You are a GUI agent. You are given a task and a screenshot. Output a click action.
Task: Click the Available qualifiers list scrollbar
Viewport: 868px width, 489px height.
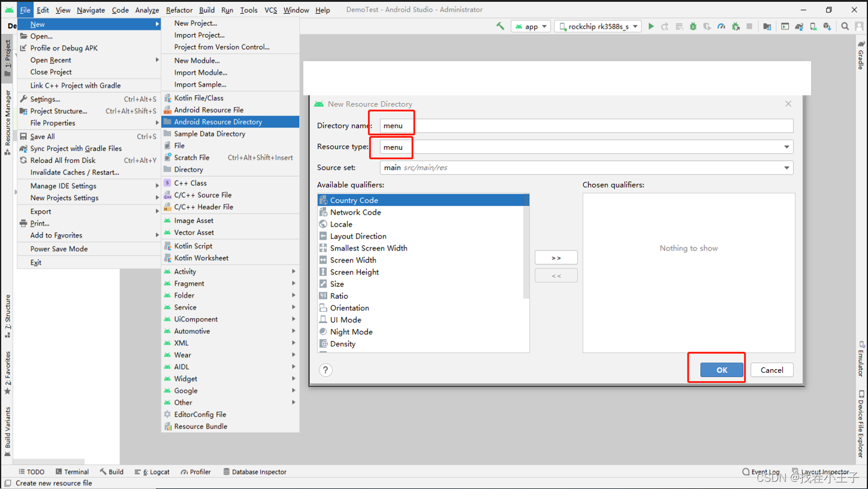526,246
